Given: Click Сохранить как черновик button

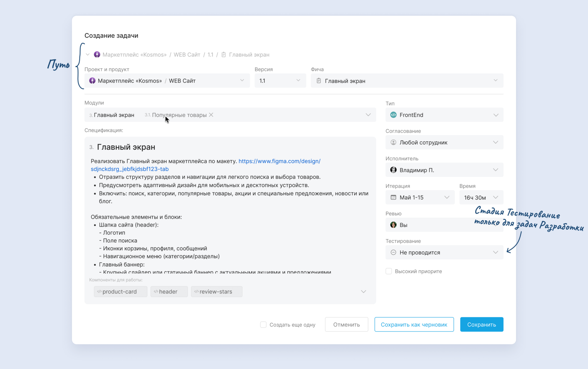Looking at the screenshot, I should 414,325.
